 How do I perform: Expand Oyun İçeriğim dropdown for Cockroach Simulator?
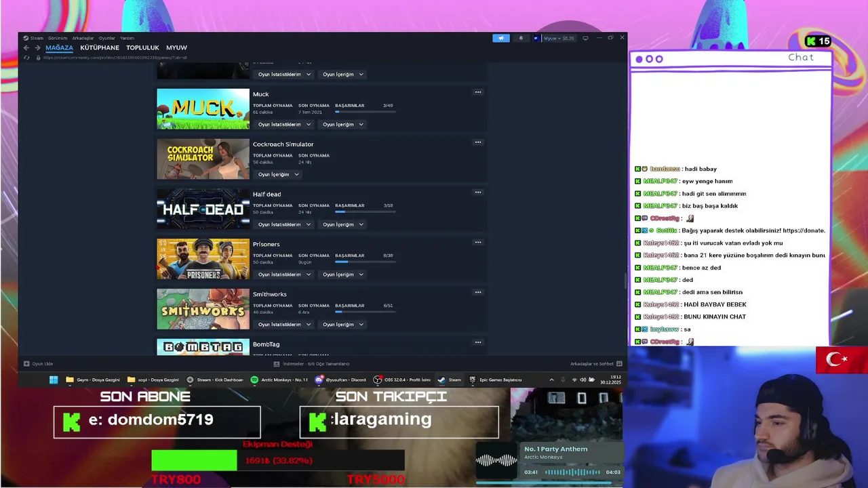tap(278, 174)
